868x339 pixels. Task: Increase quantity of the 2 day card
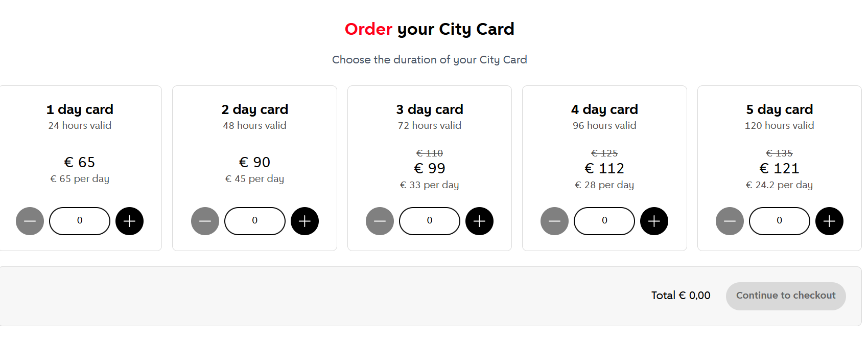[304, 221]
